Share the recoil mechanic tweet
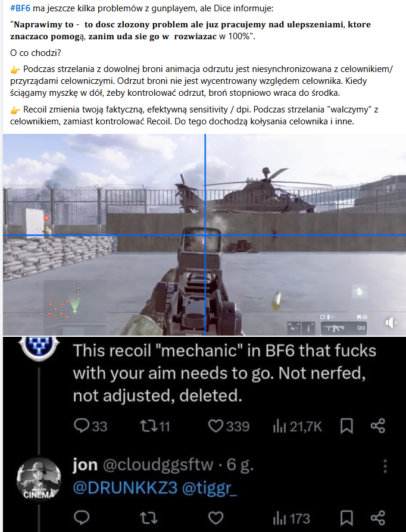This screenshot has width=406, height=532. pyautogui.click(x=377, y=426)
